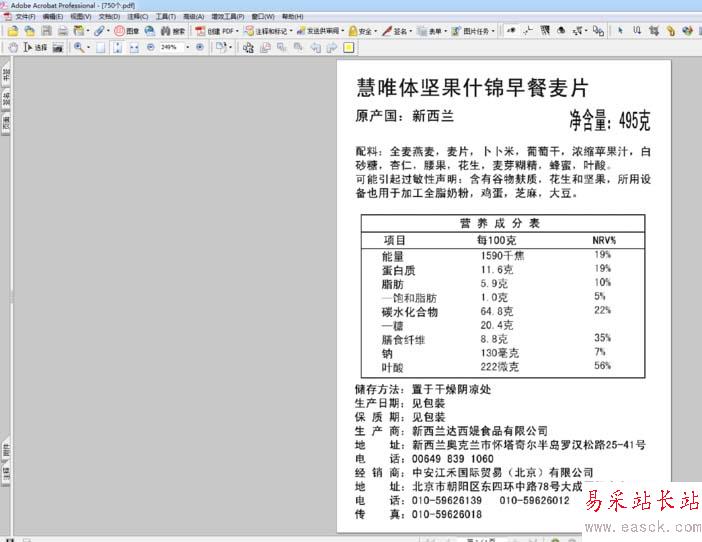Select the magnifier Zoom In tool

(79, 47)
